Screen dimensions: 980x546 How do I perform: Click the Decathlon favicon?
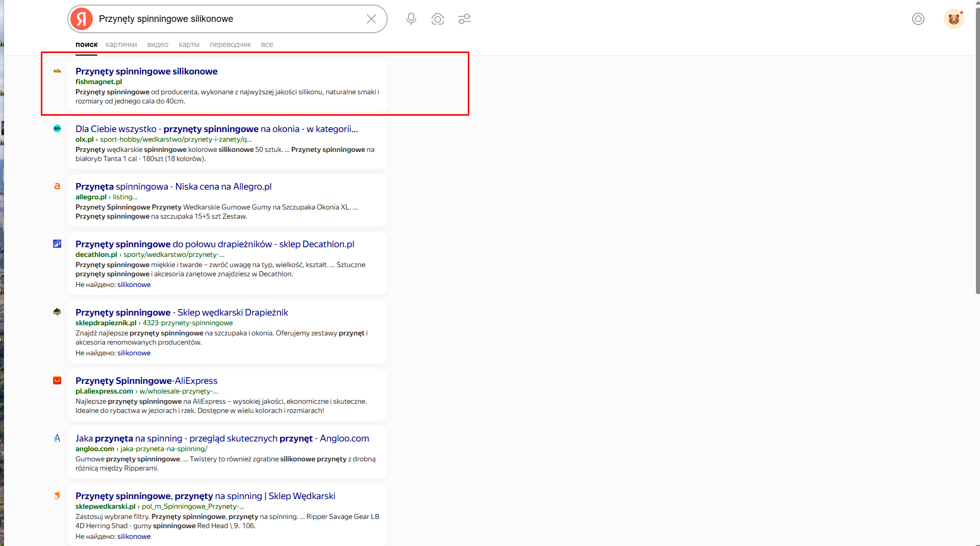pos(57,244)
